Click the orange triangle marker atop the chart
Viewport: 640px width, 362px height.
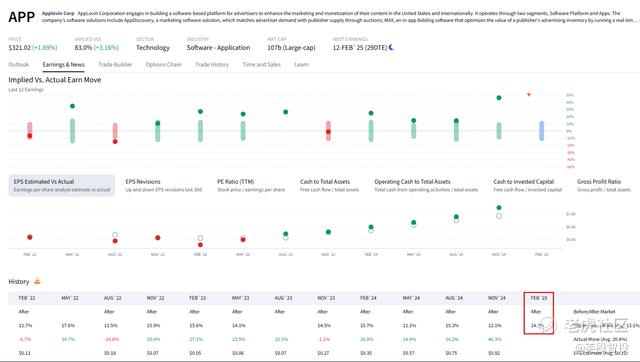click(x=529, y=95)
